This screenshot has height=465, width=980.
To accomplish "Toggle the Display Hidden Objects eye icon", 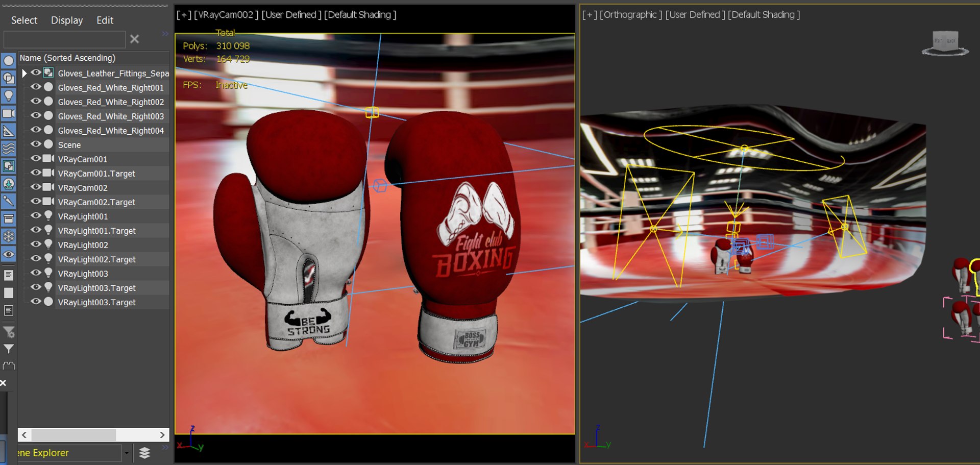I will [9, 254].
